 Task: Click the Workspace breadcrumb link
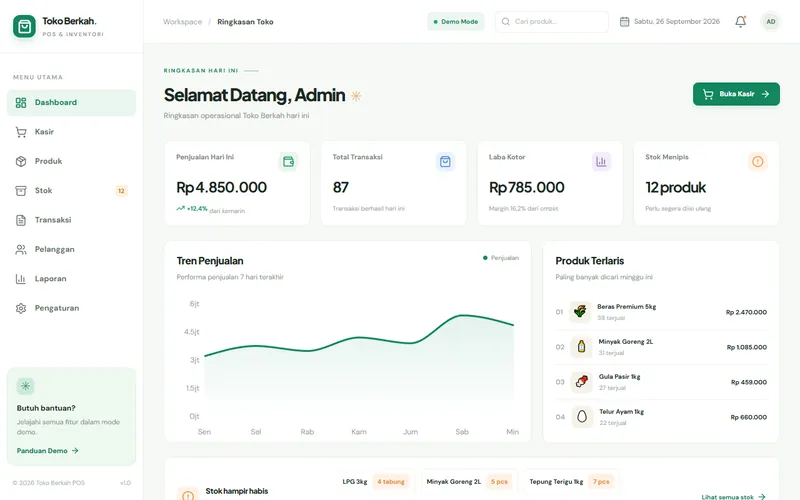(x=183, y=22)
